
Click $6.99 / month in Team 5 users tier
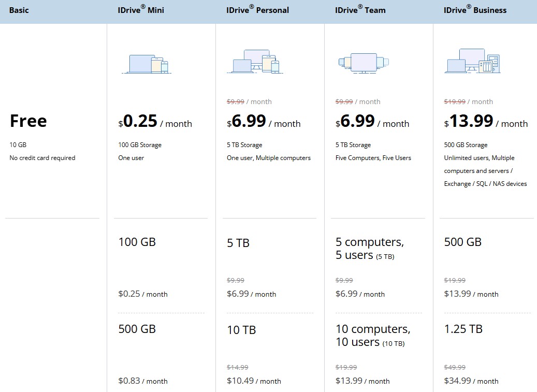pos(360,294)
